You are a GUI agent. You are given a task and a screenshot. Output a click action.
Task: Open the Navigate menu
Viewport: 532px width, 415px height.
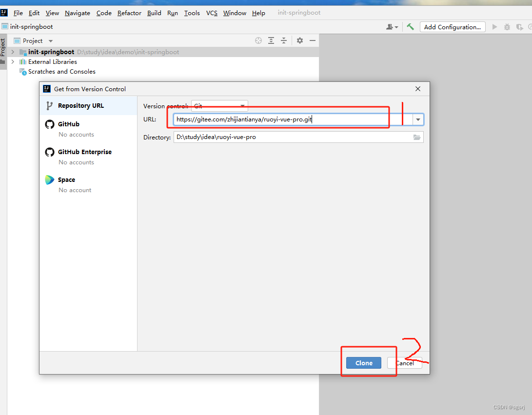78,13
